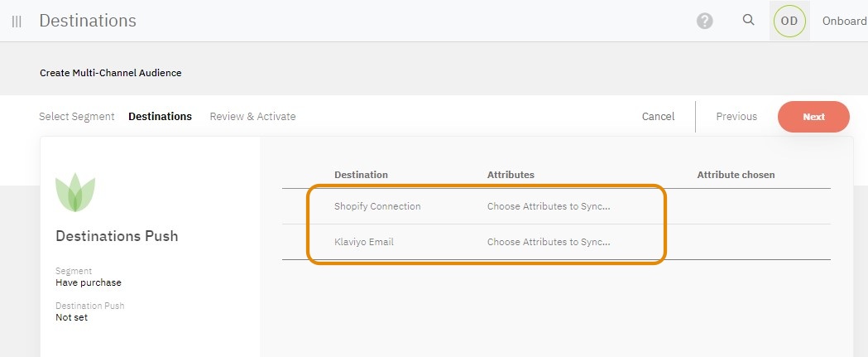Image resolution: width=868 pixels, height=357 pixels.
Task: Choose attributes to sync for Klaviyo Email
Action: 548,242
